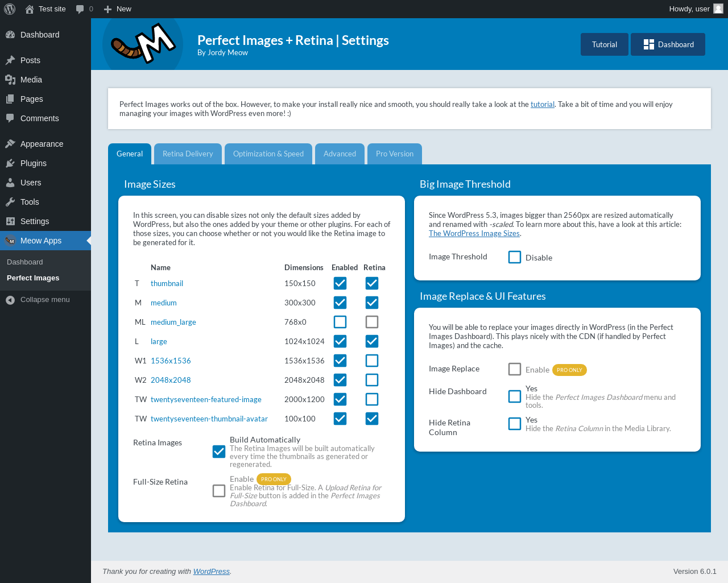Click the Comments speech bubble sidebar icon
The height and width of the screenshot is (583, 728).
10,118
